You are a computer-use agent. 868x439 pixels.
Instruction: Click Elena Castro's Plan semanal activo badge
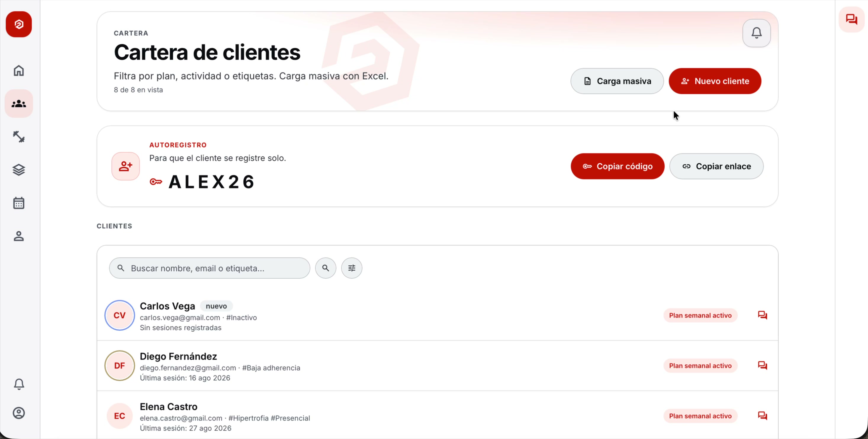click(x=700, y=416)
